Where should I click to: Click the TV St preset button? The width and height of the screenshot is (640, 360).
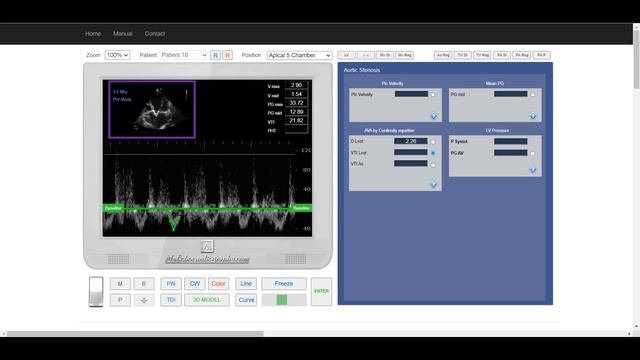point(462,55)
